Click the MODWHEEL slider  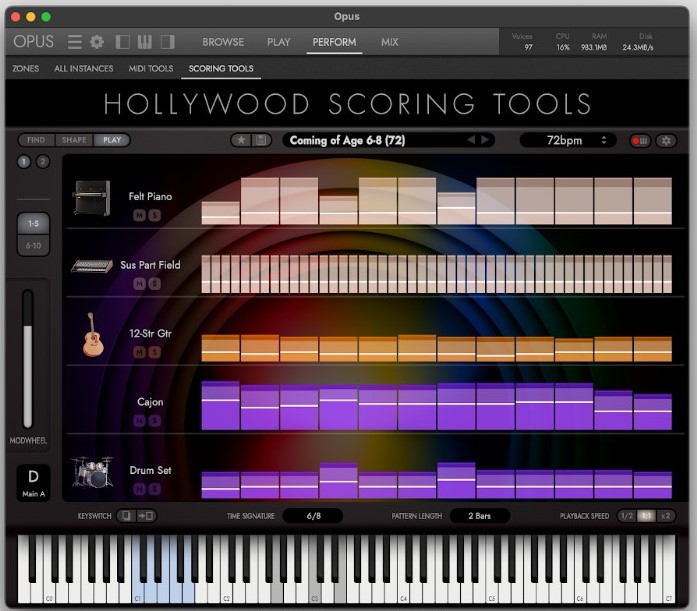pyautogui.click(x=28, y=359)
